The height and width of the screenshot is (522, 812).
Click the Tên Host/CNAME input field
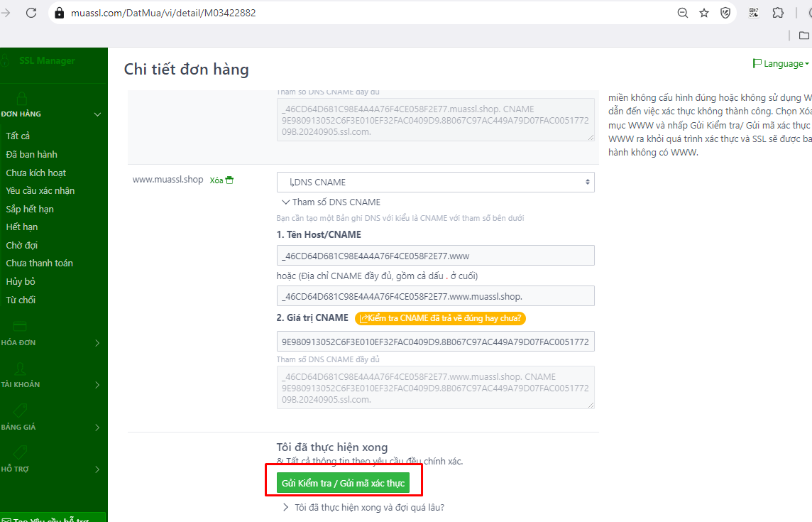(x=435, y=256)
